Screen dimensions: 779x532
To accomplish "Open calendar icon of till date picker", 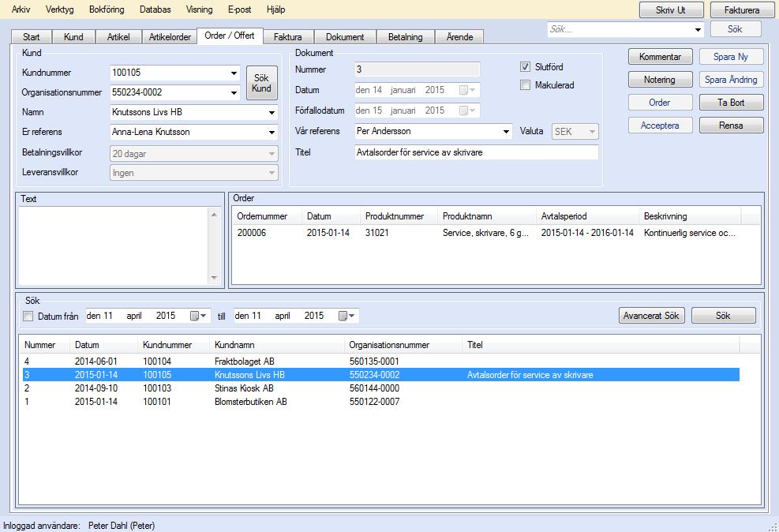I will click(346, 316).
